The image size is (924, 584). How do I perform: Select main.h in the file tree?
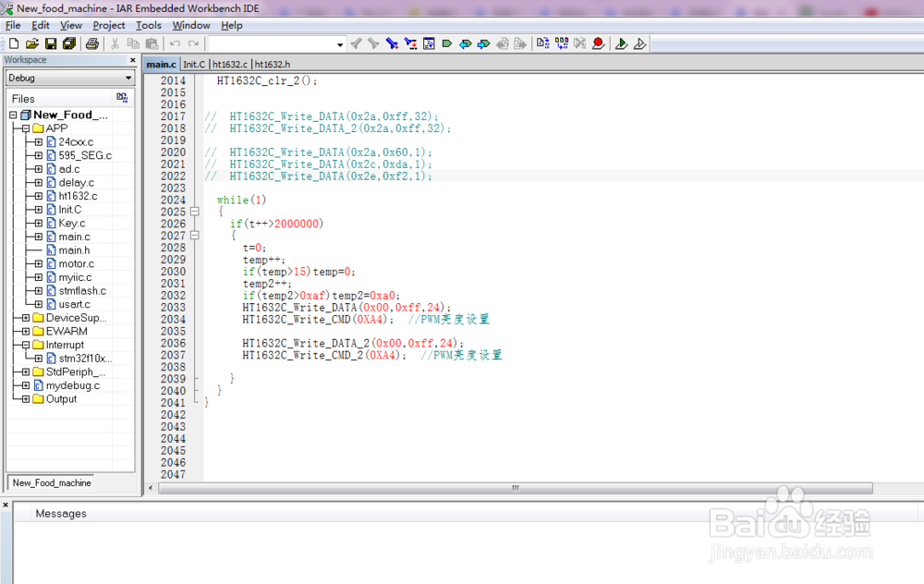[x=74, y=249]
